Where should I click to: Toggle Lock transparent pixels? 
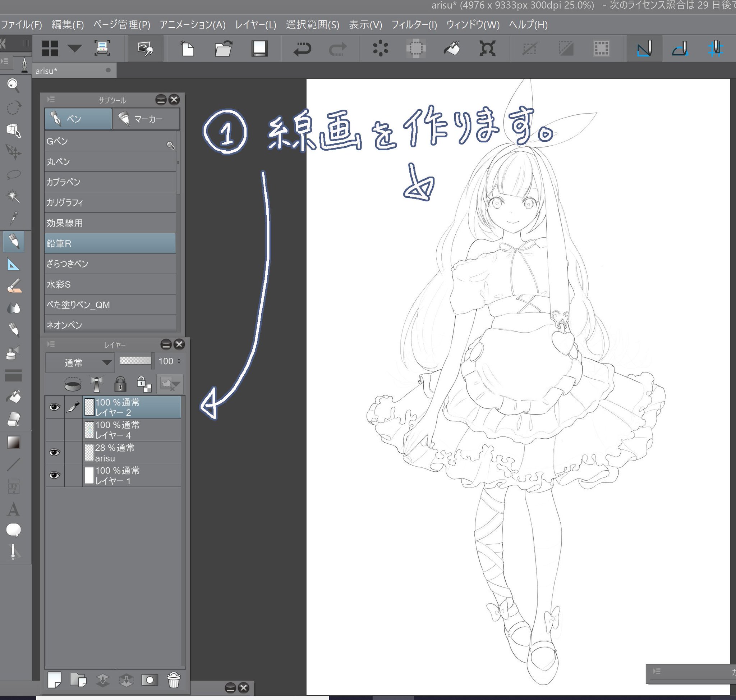point(144,384)
